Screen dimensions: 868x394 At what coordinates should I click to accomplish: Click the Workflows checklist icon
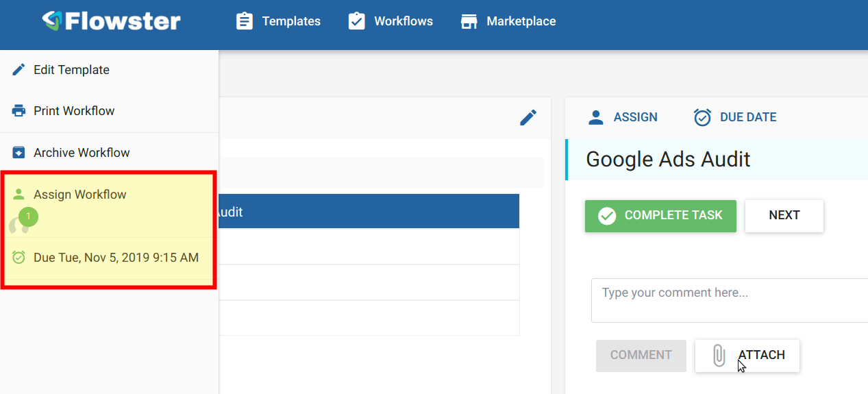[356, 21]
